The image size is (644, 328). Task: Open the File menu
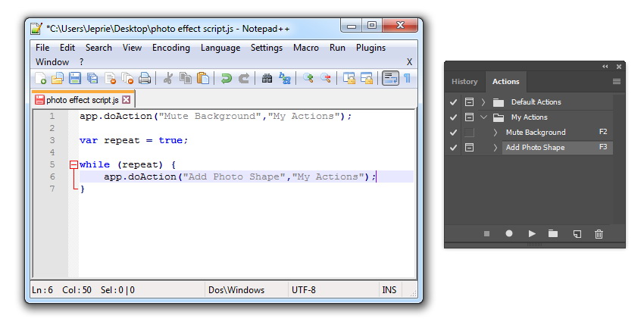42,48
